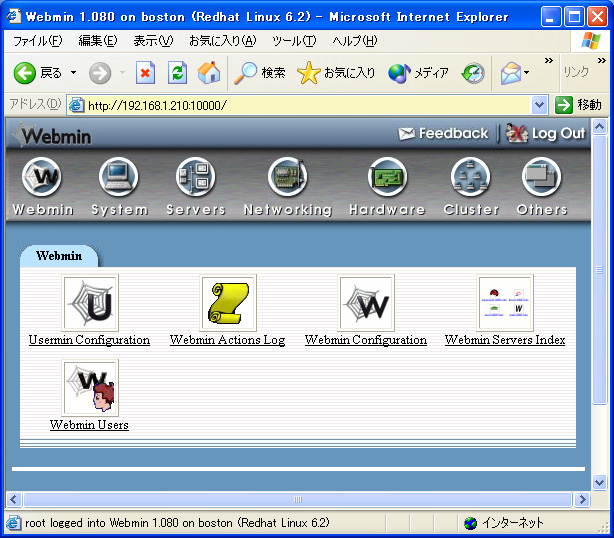
Task: Open the Media toolbar button
Action: pos(418,73)
